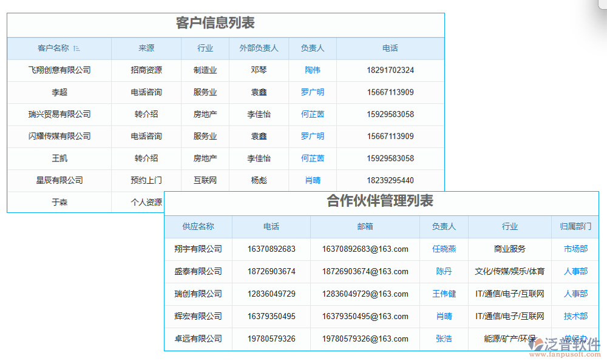The image size is (607, 364).
Task: Open 肖晴 link in 星辰有限公司 row
Action: [x=311, y=180]
